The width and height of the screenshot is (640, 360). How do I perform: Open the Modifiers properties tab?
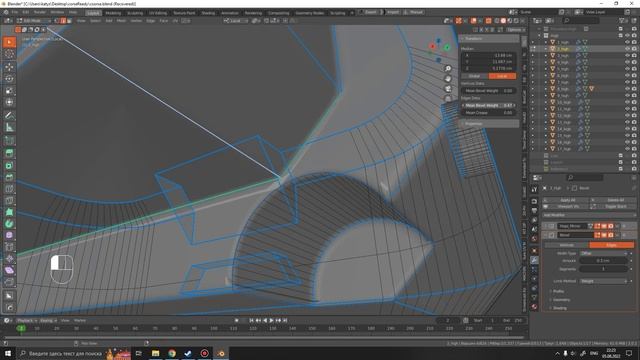click(534, 260)
